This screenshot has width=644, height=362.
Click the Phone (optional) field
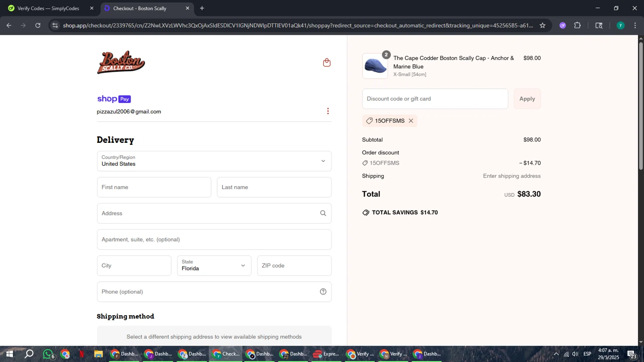(x=214, y=292)
